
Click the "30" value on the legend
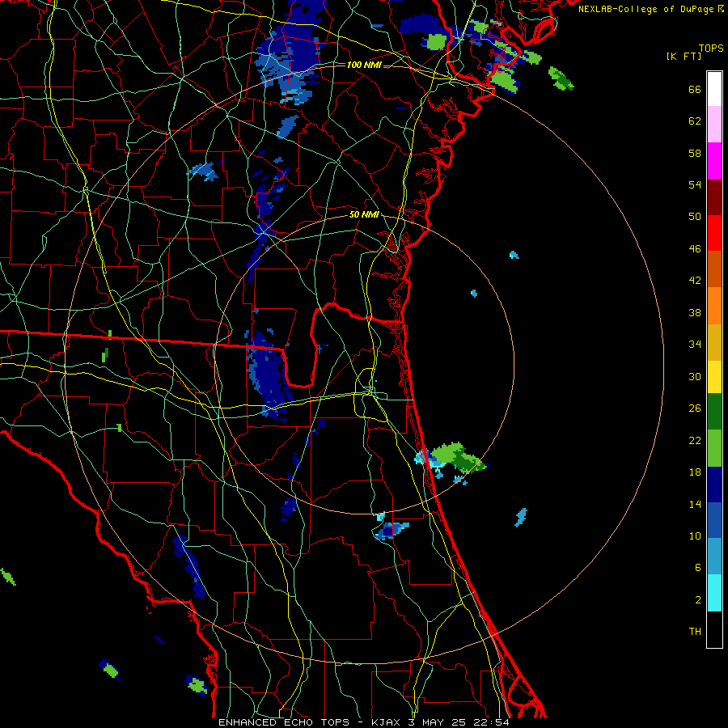point(695,376)
